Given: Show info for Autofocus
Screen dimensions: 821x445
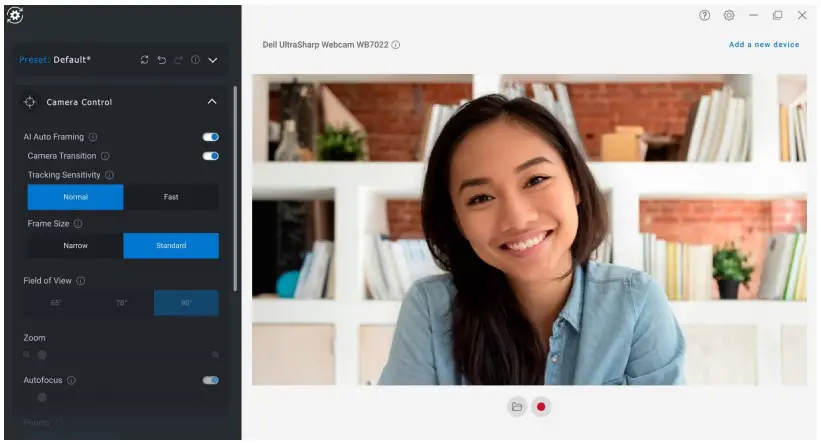Looking at the screenshot, I should (x=71, y=380).
